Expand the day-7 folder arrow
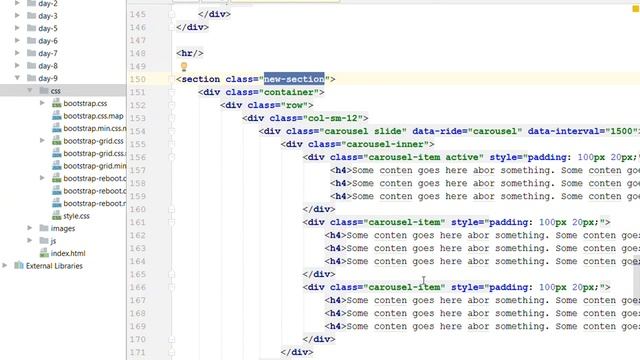The height and width of the screenshot is (360, 640). [17, 53]
